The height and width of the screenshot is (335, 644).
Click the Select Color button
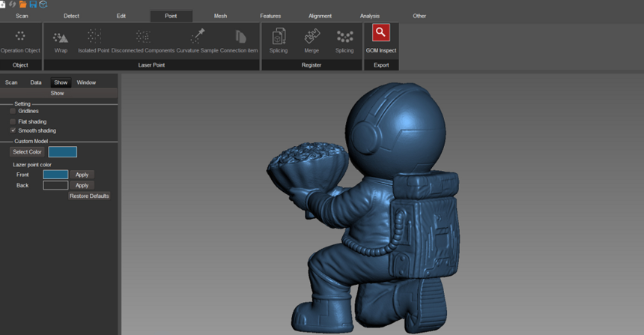pyautogui.click(x=27, y=152)
